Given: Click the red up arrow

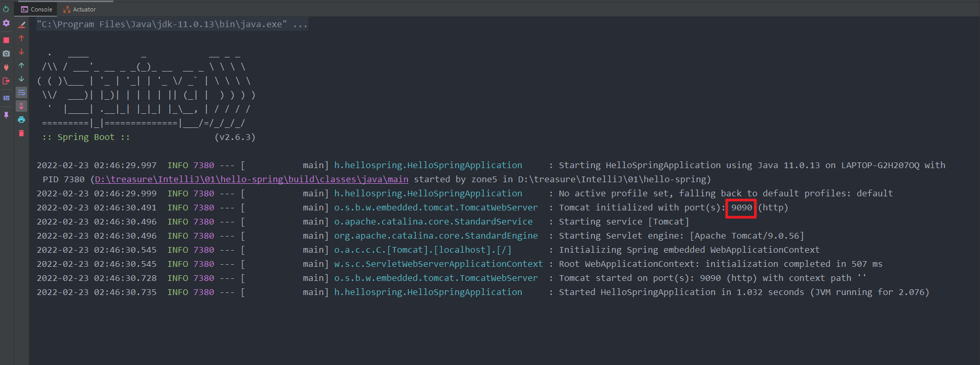Looking at the screenshot, I should click(x=21, y=38).
